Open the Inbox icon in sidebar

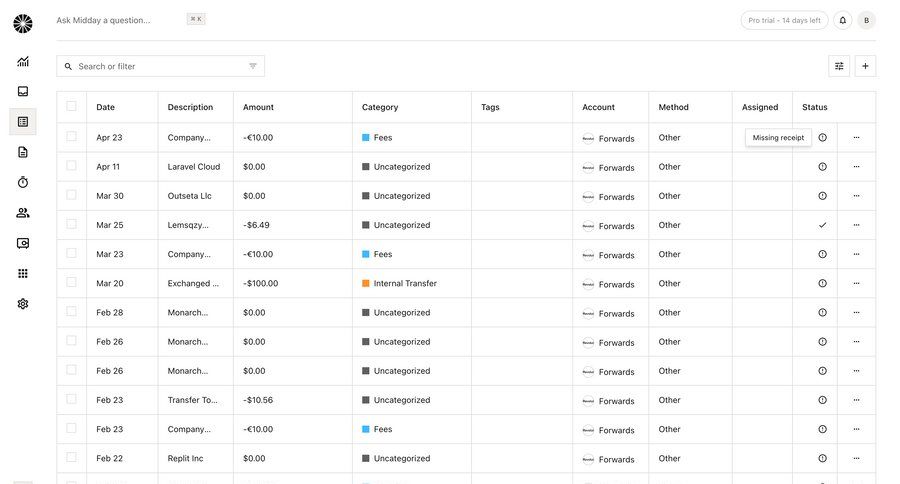click(23, 91)
